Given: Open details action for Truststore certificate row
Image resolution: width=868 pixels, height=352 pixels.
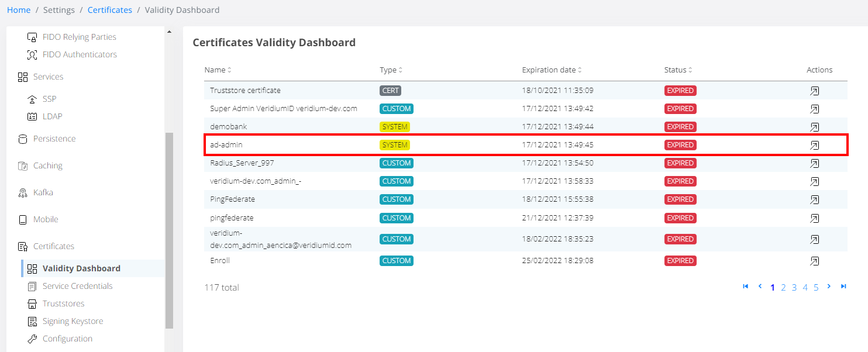Looking at the screenshot, I should point(814,91).
